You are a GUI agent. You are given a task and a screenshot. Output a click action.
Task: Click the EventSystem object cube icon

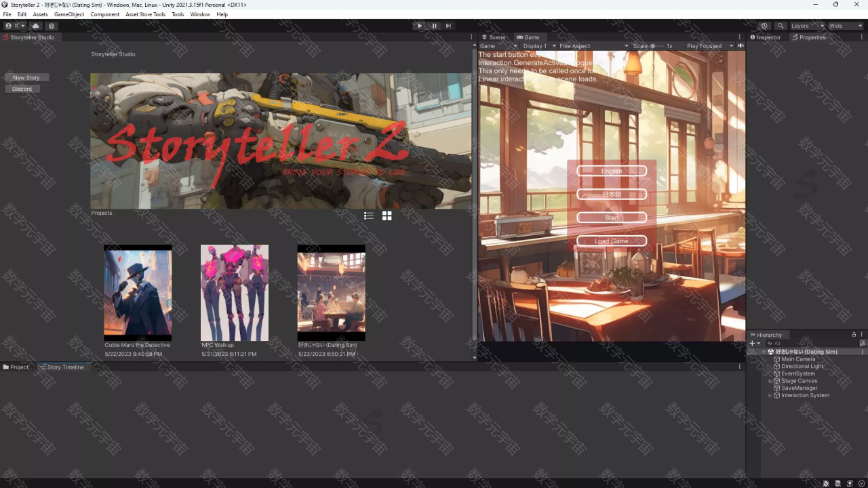point(777,373)
